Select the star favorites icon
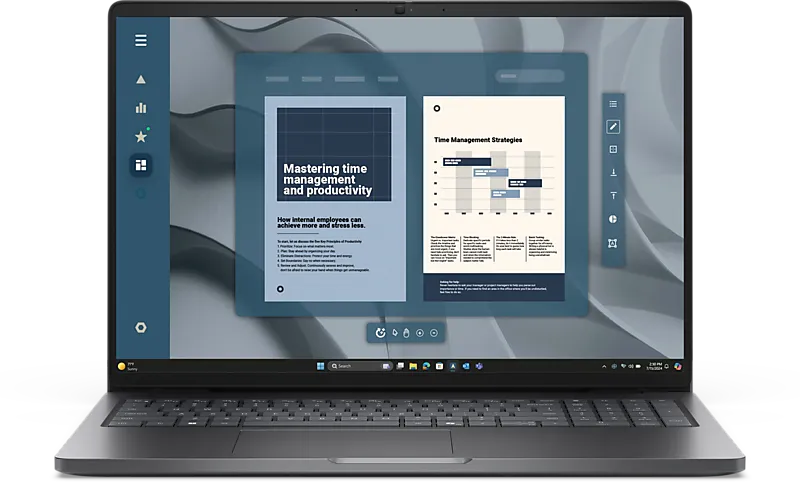The image size is (800, 482). tap(141, 136)
